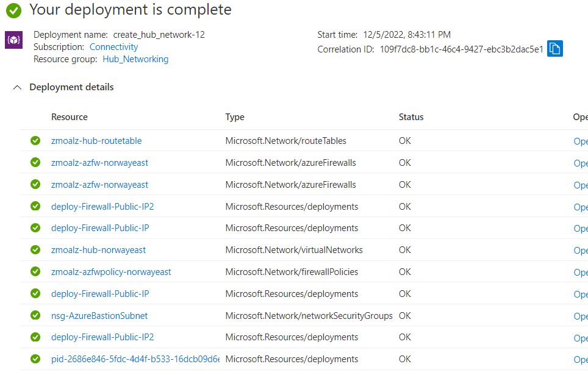
Task: Click the success icon next to zmoalz-azfwpolicy-norwayeast
Action: (35, 272)
